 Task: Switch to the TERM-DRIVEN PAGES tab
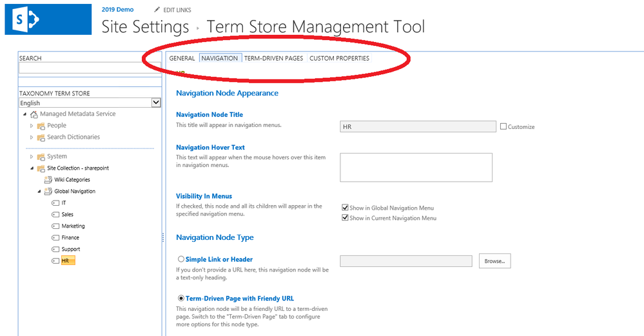(273, 58)
